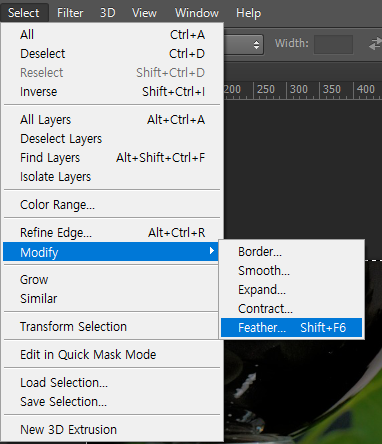Screen dimensions: 382x444
Task: Expand the Modify submenu
Action: (111, 252)
